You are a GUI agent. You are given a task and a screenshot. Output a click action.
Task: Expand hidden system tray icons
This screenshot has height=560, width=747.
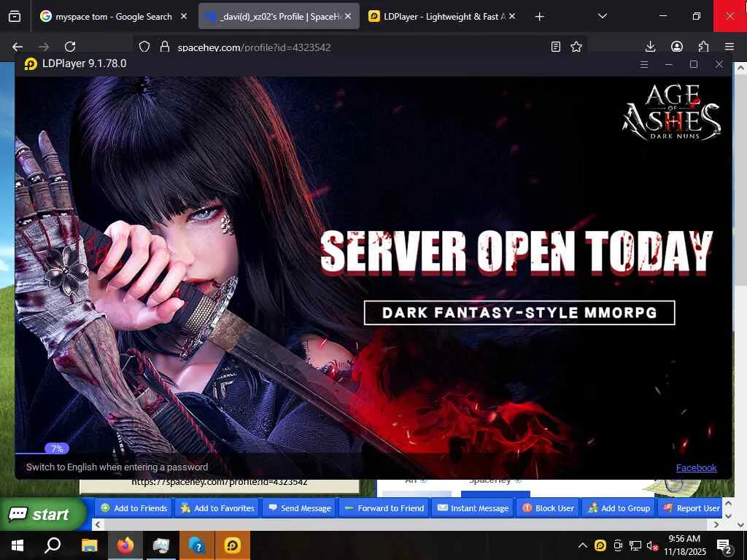click(583, 545)
